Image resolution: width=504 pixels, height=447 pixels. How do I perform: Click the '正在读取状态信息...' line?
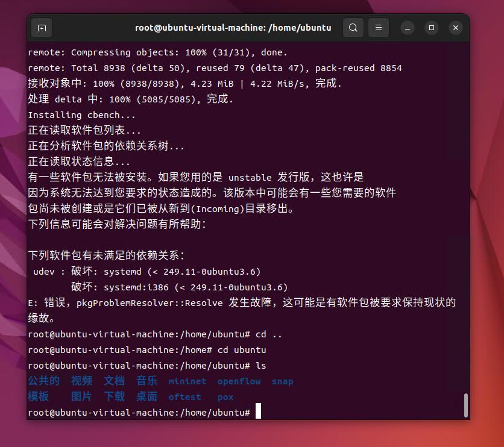click(x=79, y=161)
